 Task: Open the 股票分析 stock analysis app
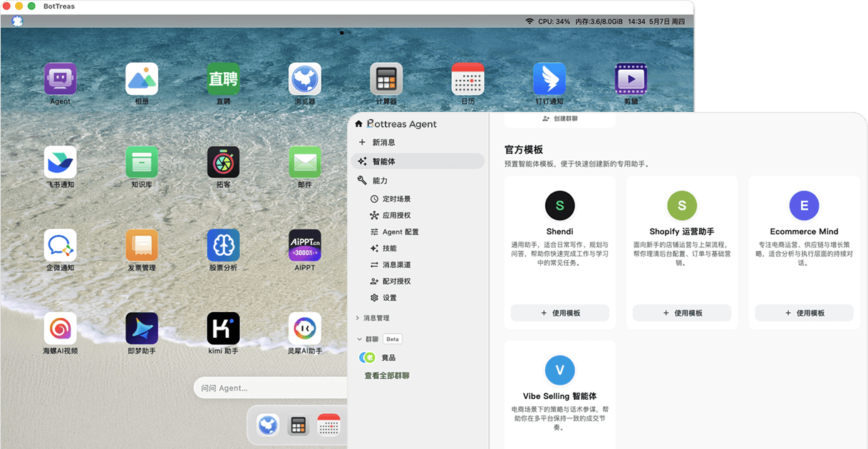click(x=223, y=245)
